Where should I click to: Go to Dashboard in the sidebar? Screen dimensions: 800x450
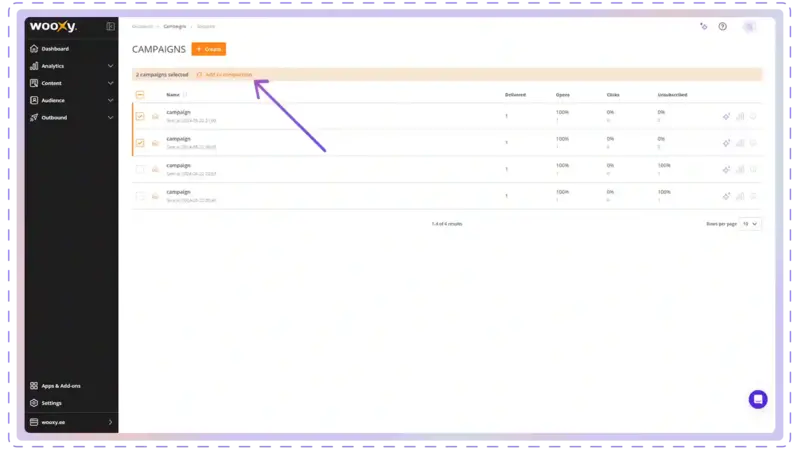pyautogui.click(x=55, y=49)
